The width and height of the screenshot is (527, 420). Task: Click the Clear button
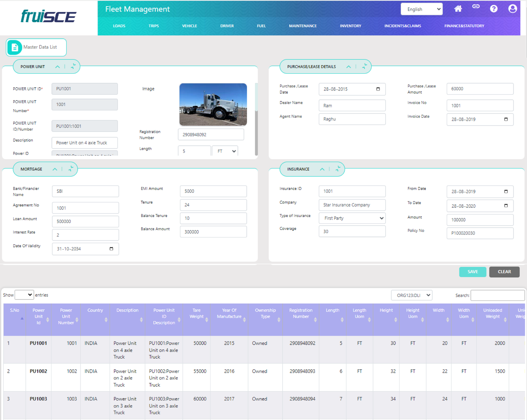click(x=504, y=272)
